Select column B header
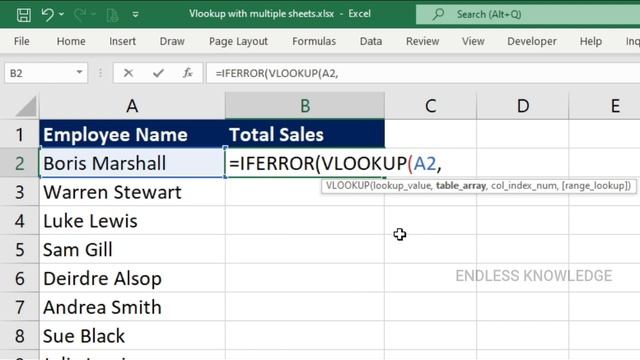The height and width of the screenshot is (360, 640). pyautogui.click(x=305, y=106)
